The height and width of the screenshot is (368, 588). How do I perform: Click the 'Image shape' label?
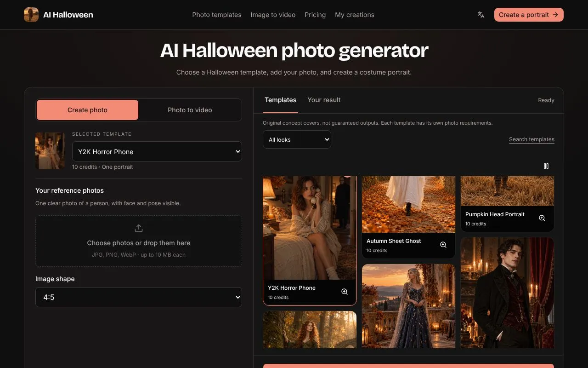tap(55, 279)
